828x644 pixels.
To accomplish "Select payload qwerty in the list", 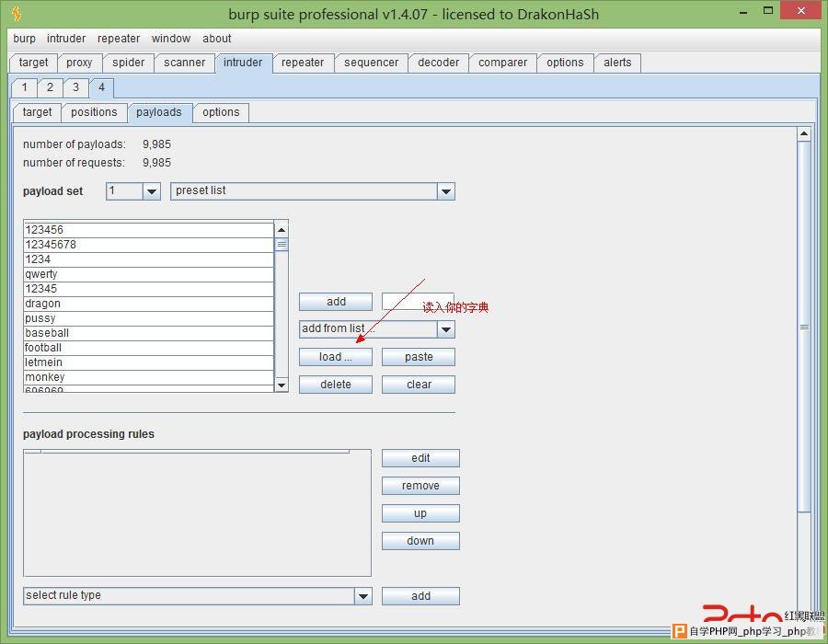I will [149, 274].
